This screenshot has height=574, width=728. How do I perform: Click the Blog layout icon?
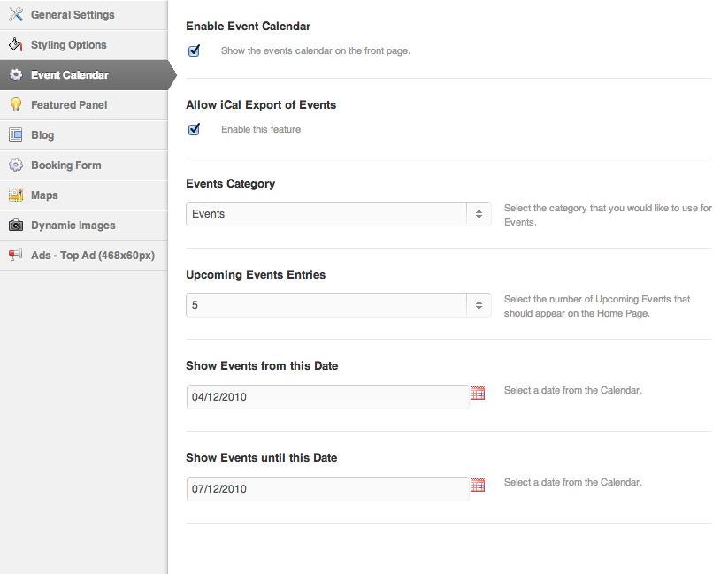pyautogui.click(x=16, y=134)
